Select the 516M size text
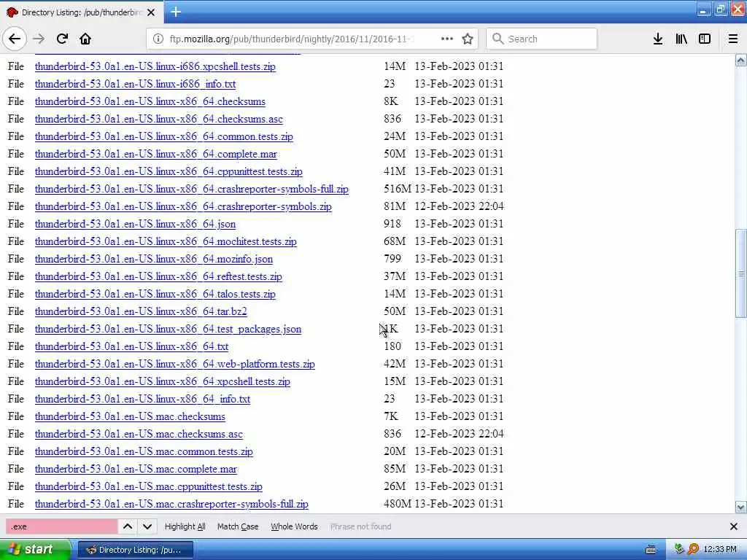This screenshot has height=560, width=747. point(398,189)
